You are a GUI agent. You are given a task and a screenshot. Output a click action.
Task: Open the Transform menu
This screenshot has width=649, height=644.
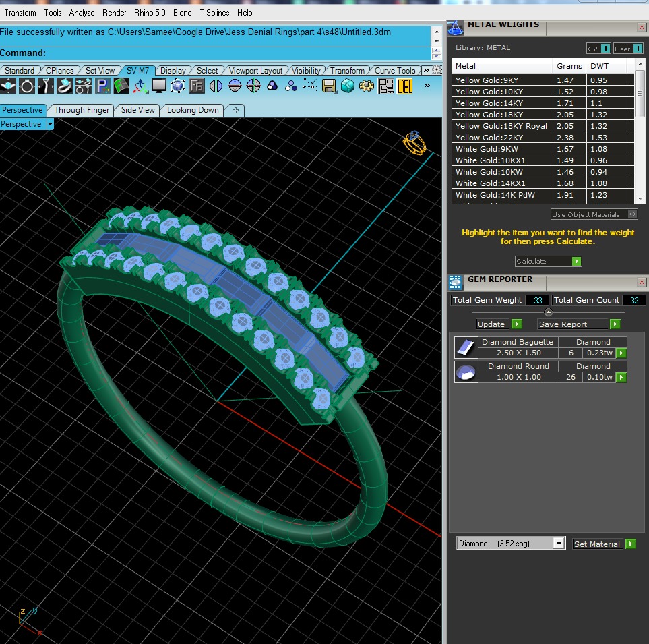tap(20, 13)
